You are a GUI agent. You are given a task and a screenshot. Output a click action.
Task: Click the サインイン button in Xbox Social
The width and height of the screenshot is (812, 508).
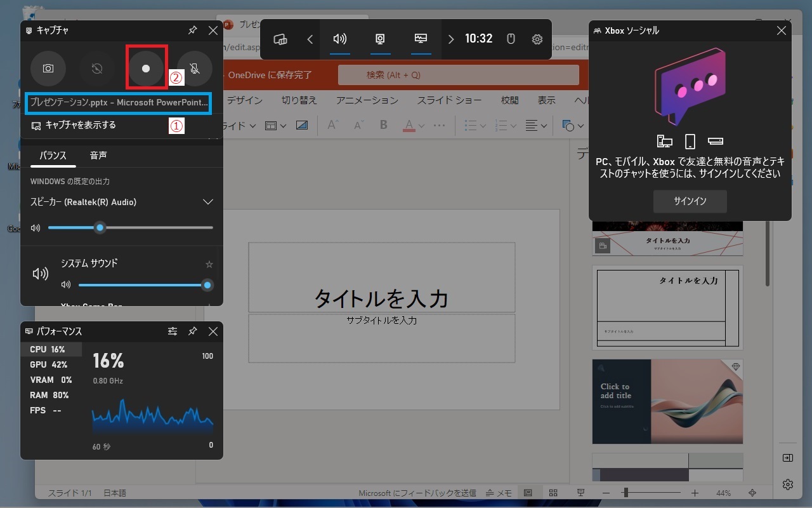[x=690, y=201]
